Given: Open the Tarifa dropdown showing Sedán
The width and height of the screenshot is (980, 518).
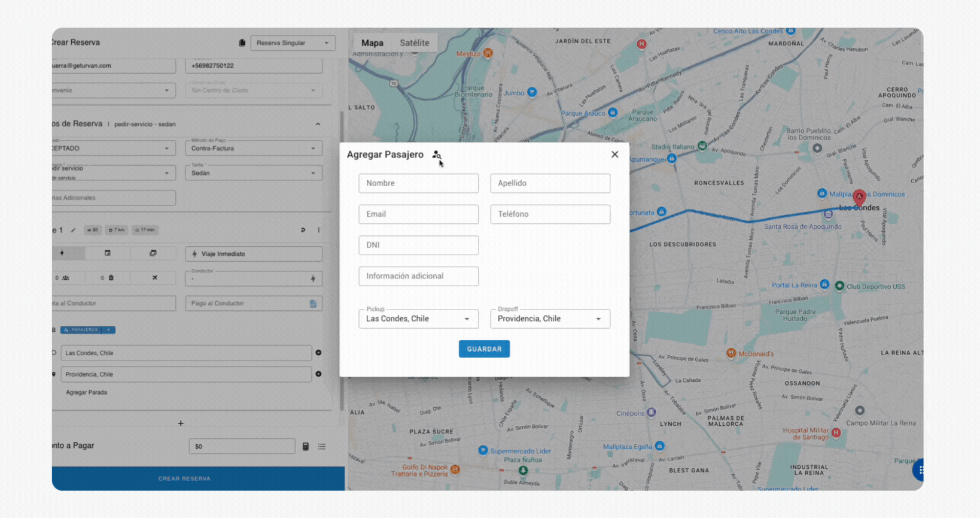Looking at the screenshot, I should point(254,172).
